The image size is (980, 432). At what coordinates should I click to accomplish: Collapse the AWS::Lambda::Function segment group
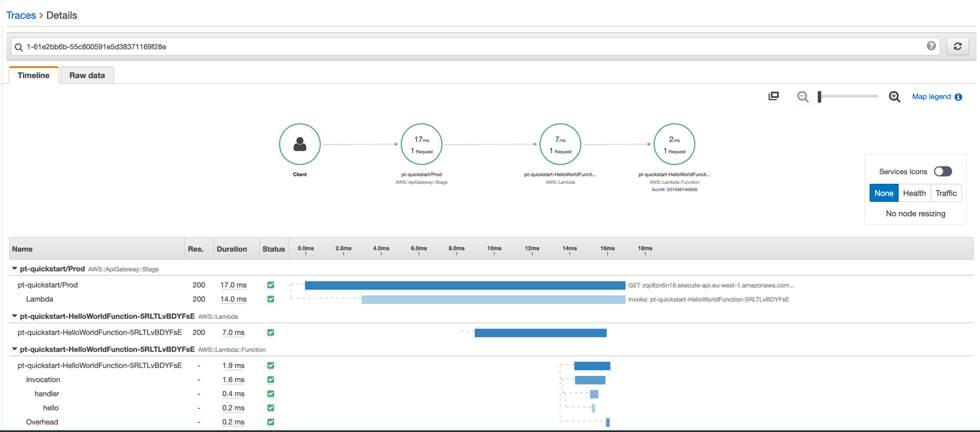click(x=15, y=349)
